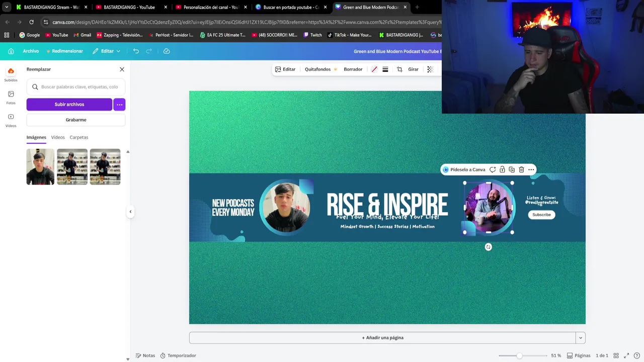Select the third uploaded image thumbnail
Viewport: 644px width, 362px height.
105,166
